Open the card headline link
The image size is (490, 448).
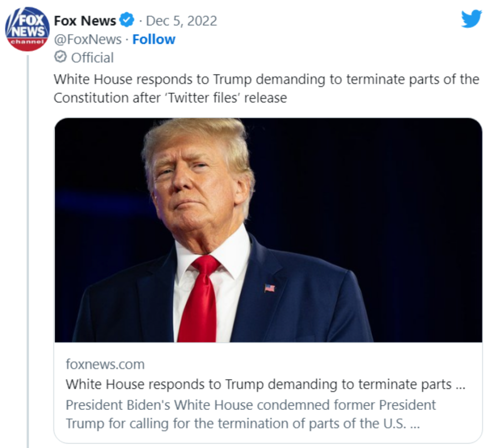[265, 384]
